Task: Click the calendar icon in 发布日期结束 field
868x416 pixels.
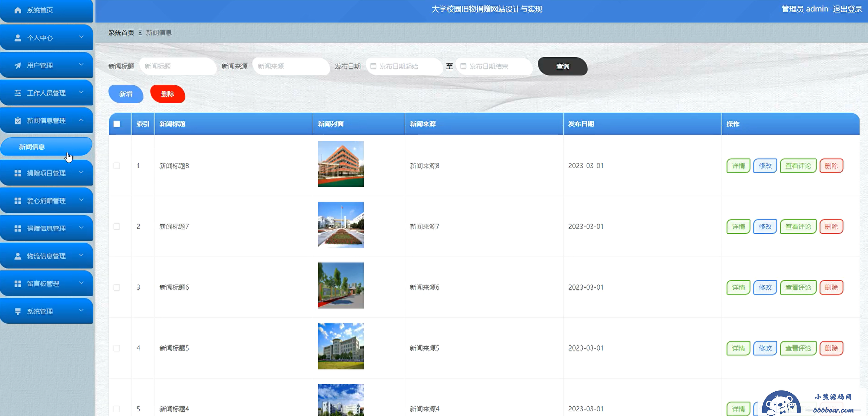Action: tap(463, 66)
